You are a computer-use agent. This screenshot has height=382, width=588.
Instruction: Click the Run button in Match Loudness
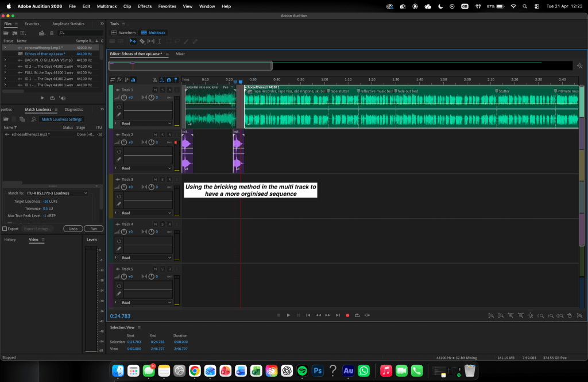pyautogui.click(x=93, y=229)
